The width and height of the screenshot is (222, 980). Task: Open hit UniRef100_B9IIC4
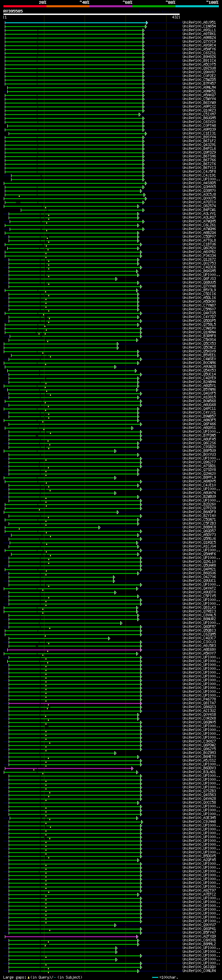click(x=199, y=60)
